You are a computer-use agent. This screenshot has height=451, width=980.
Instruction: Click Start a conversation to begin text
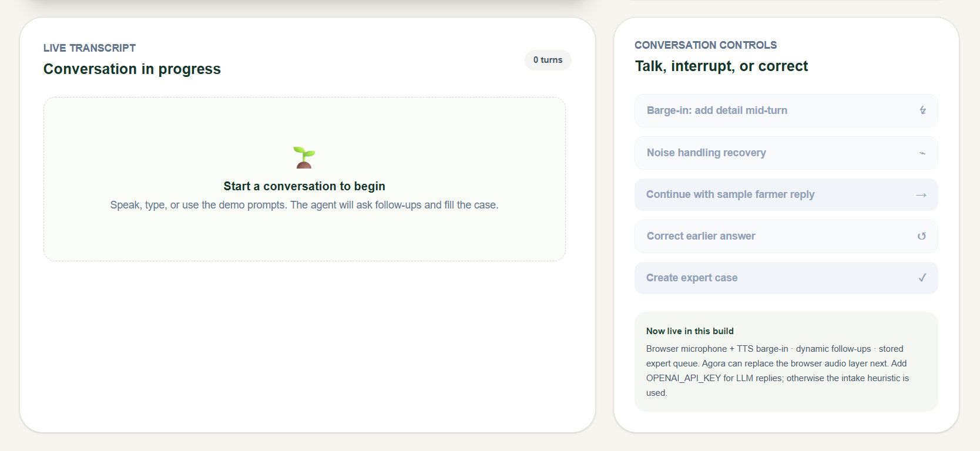coord(304,186)
